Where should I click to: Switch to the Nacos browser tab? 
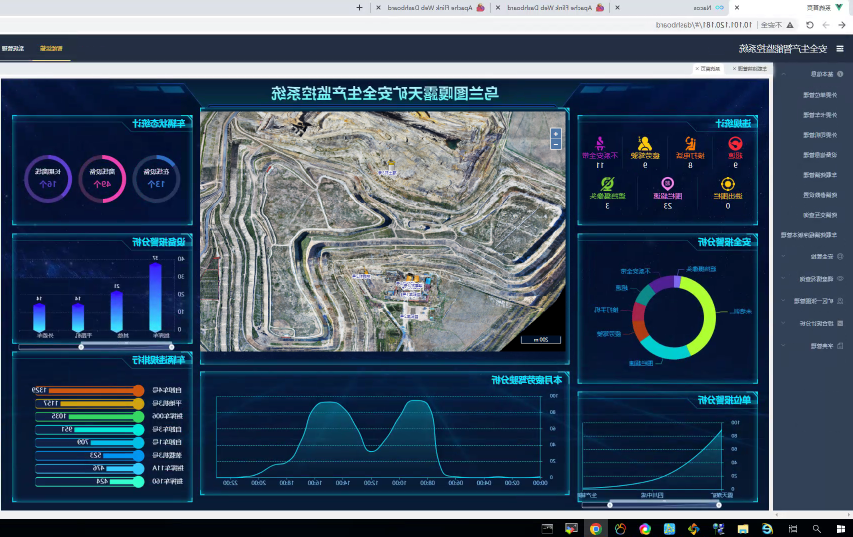point(700,7)
